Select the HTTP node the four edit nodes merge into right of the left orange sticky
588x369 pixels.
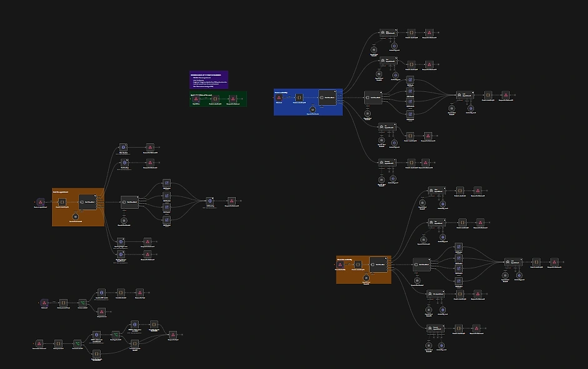tap(210, 201)
